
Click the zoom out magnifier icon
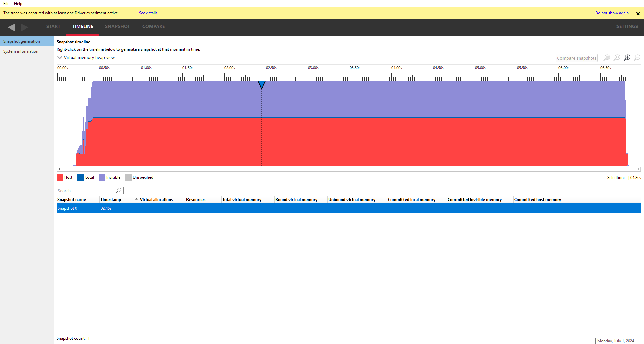[x=637, y=58]
